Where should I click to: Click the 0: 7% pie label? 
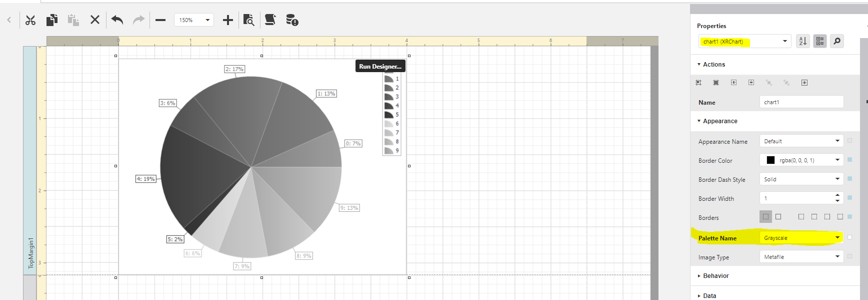tap(353, 143)
